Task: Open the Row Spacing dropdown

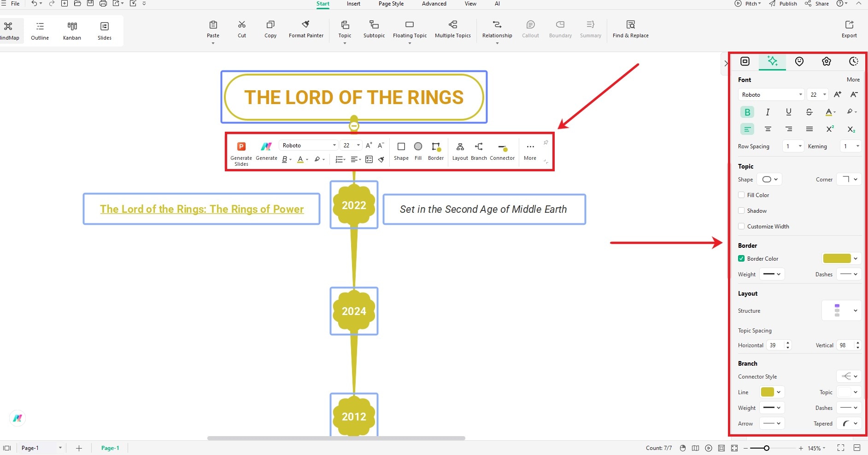Action: pyautogui.click(x=793, y=146)
